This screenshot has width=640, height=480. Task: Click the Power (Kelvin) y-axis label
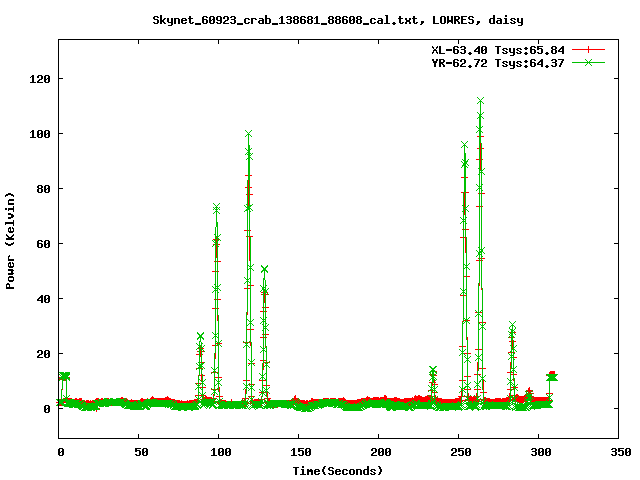coord(10,241)
